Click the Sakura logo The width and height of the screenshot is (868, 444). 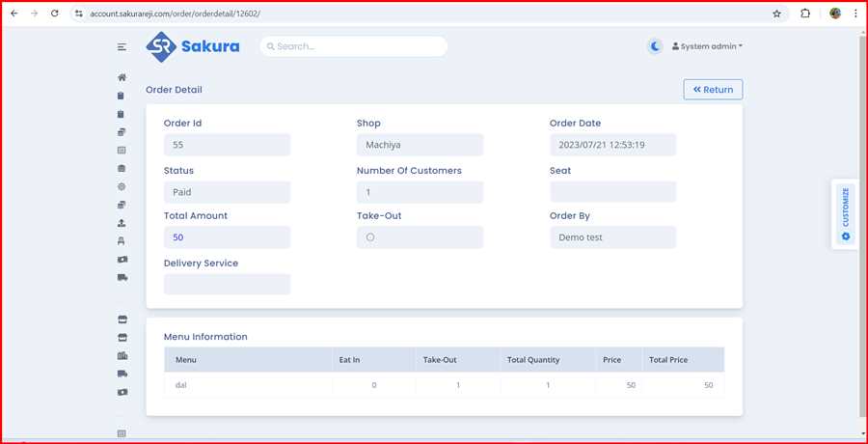pos(193,45)
